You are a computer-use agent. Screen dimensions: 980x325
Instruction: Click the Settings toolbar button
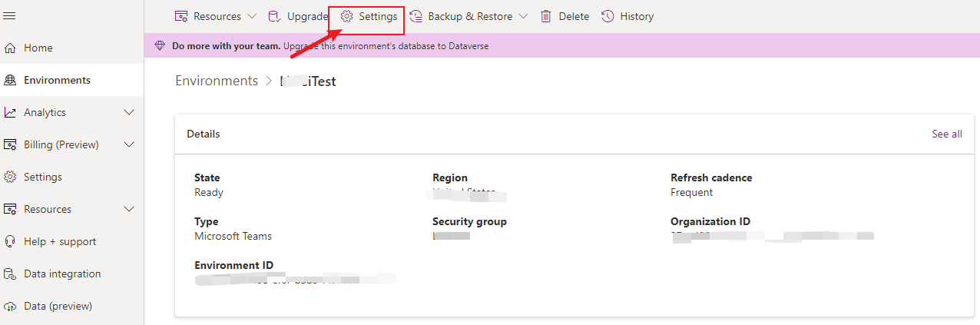pos(369,16)
